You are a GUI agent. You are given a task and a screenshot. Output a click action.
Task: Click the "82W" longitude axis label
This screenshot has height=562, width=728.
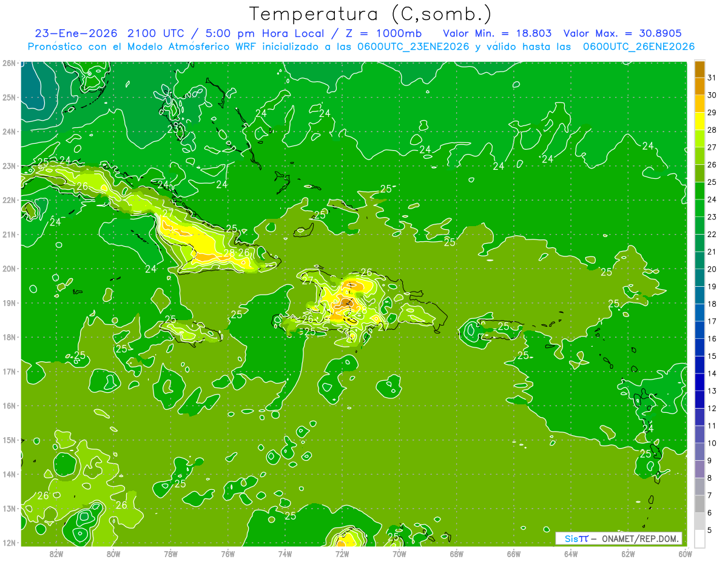coord(56,553)
